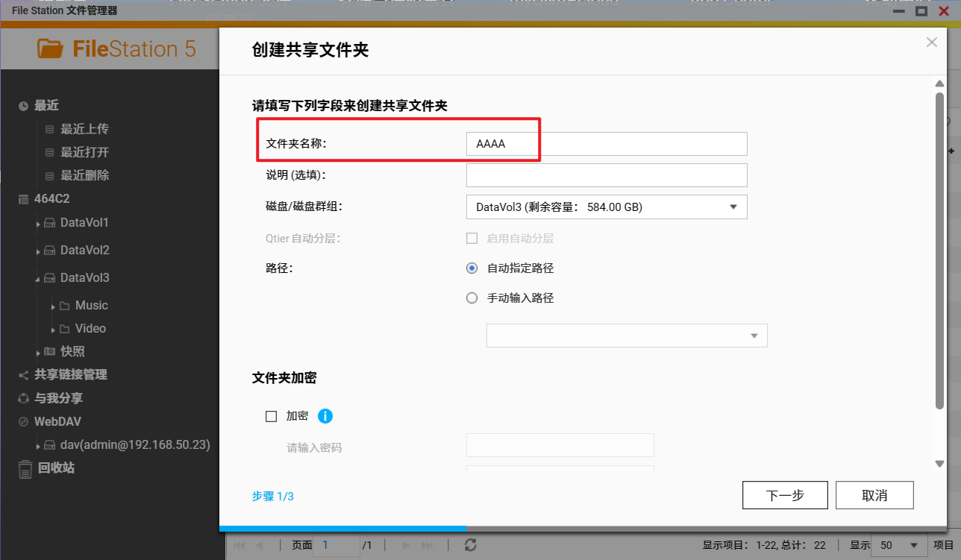The width and height of the screenshot is (961, 560).
Task: Maximize the File Station window
Action: pos(921,10)
